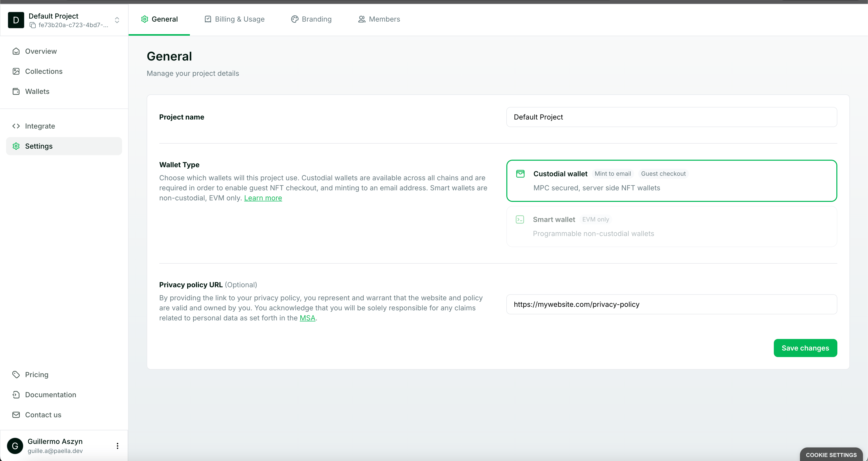The height and width of the screenshot is (461, 868).
Task: Click the Integrate code brackets icon
Action: [x=16, y=126]
